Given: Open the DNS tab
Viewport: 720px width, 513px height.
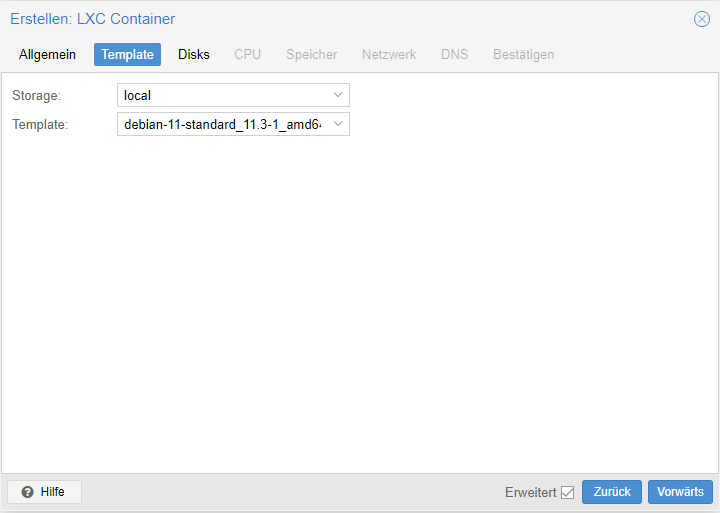Looking at the screenshot, I should click(x=454, y=54).
